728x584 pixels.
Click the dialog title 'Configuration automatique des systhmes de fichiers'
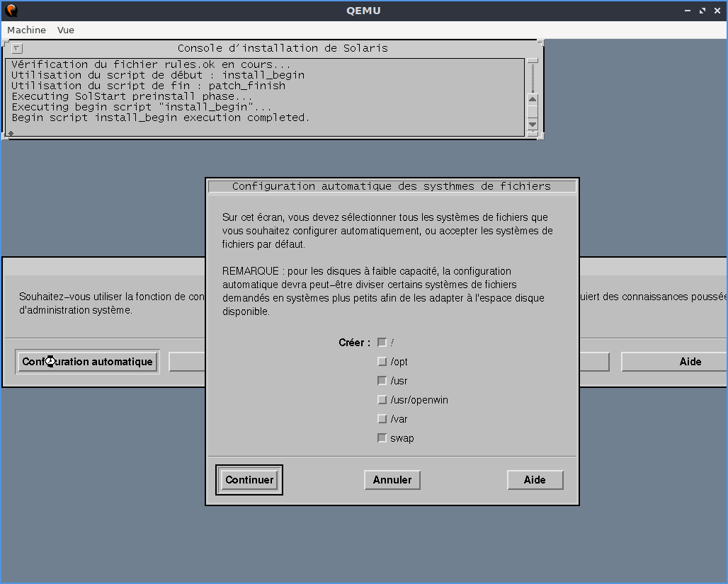[392, 186]
